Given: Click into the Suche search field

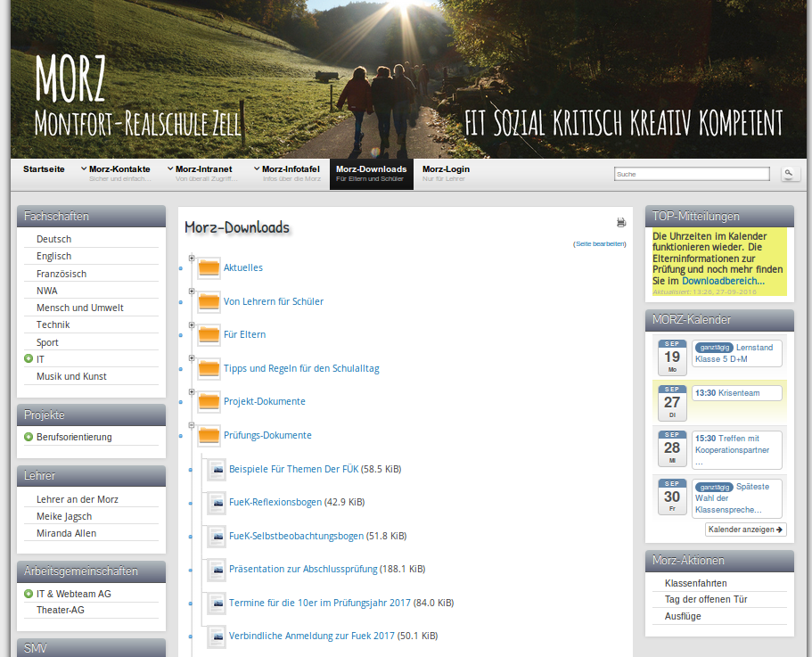Looking at the screenshot, I should 692,174.
